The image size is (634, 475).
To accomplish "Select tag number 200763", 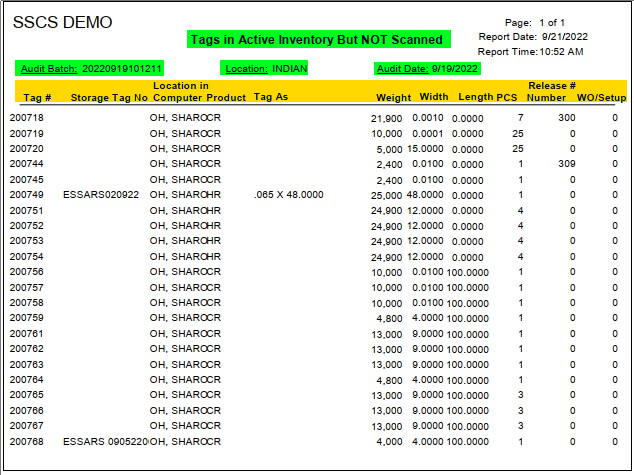I will [26, 365].
